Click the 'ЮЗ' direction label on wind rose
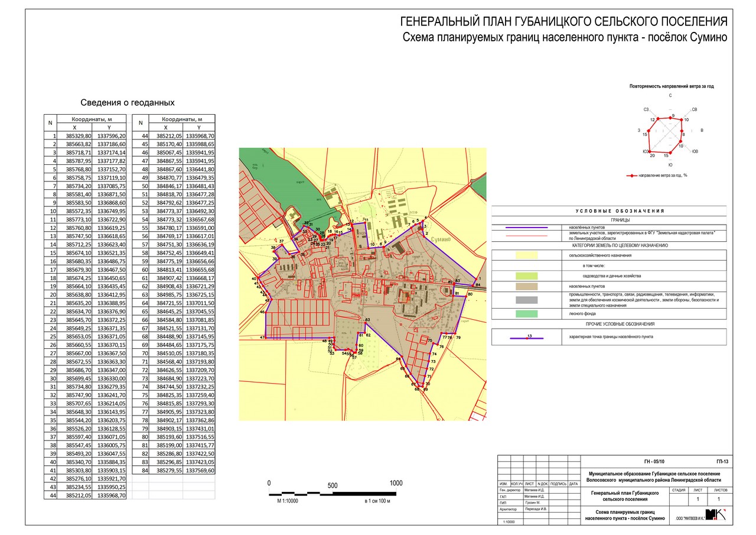The width and height of the screenshot is (756, 535). [x=646, y=152]
